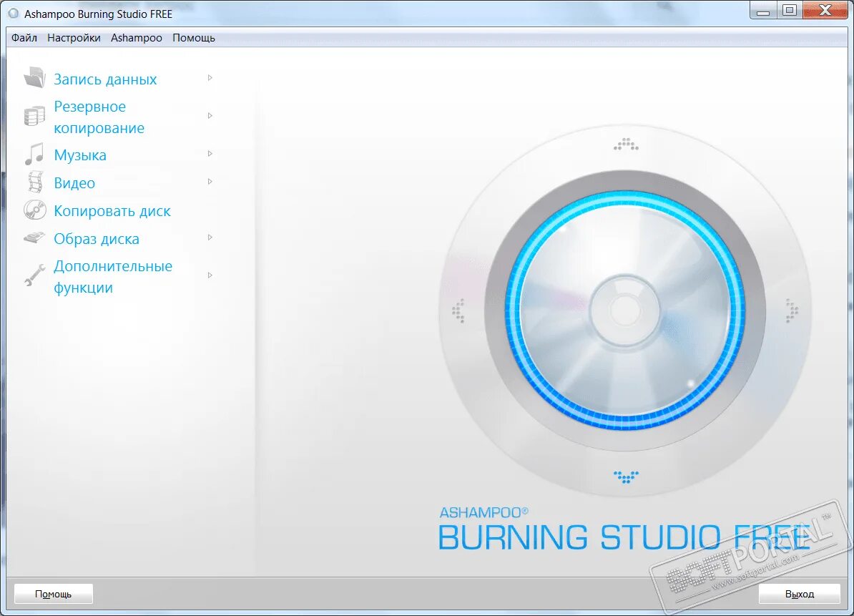
Task: Click the bottom blue dotted arrow on dial
Action: (626, 477)
